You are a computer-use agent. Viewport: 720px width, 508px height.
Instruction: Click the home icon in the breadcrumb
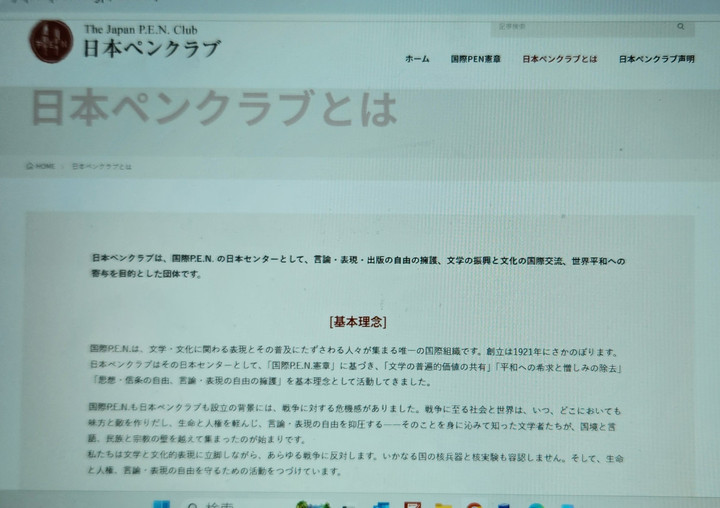tap(30, 165)
